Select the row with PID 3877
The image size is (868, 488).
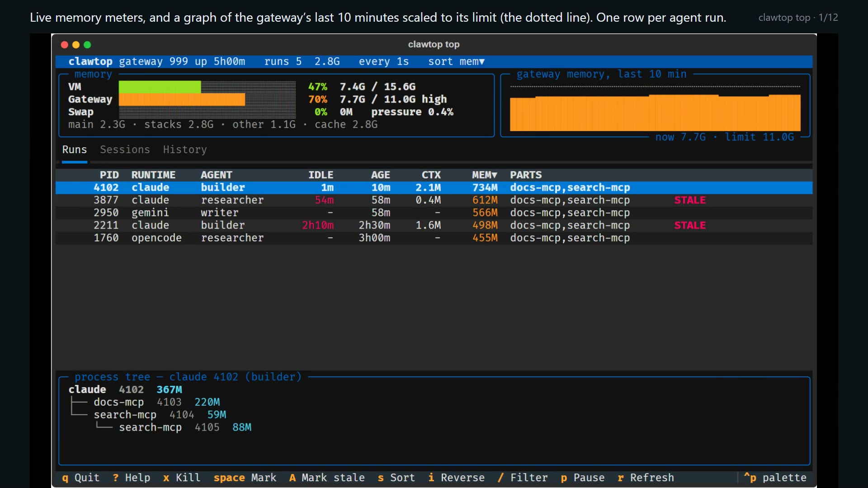tap(434, 200)
